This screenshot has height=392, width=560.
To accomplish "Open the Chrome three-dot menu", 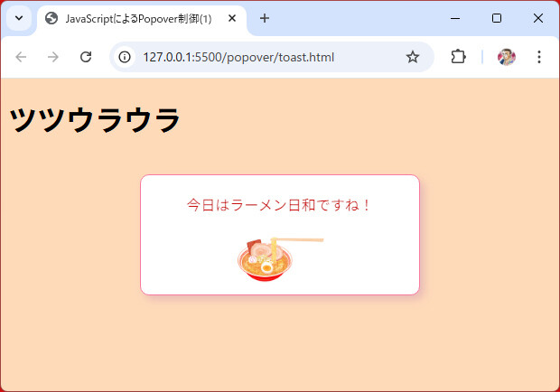I will 539,57.
